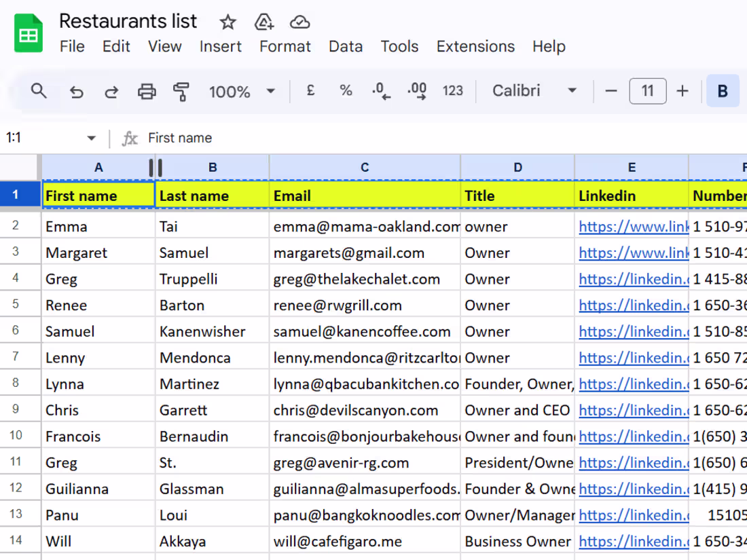Image resolution: width=747 pixels, height=560 pixels.
Task: Select cell emma@mama-oakland.com
Action: tap(365, 227)
